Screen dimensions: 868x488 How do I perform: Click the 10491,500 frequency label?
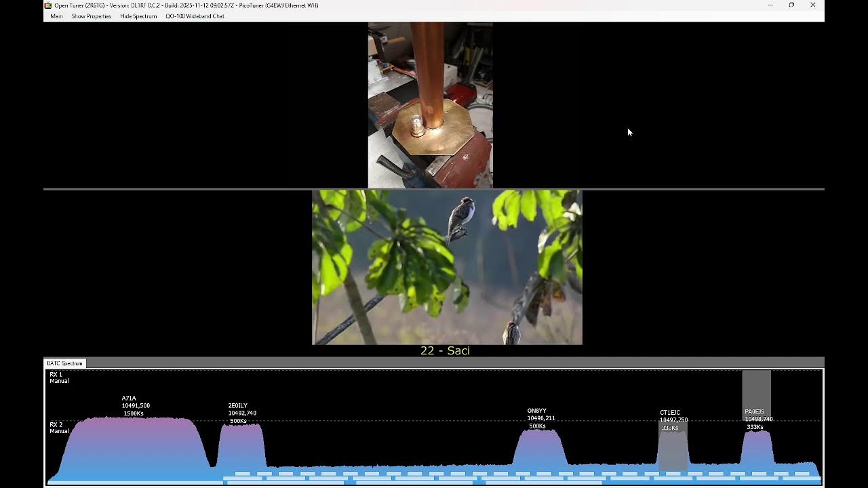[x=136, y=406]
